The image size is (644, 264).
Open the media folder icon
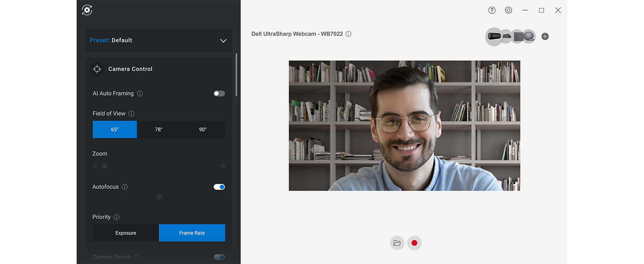point(397,243)
